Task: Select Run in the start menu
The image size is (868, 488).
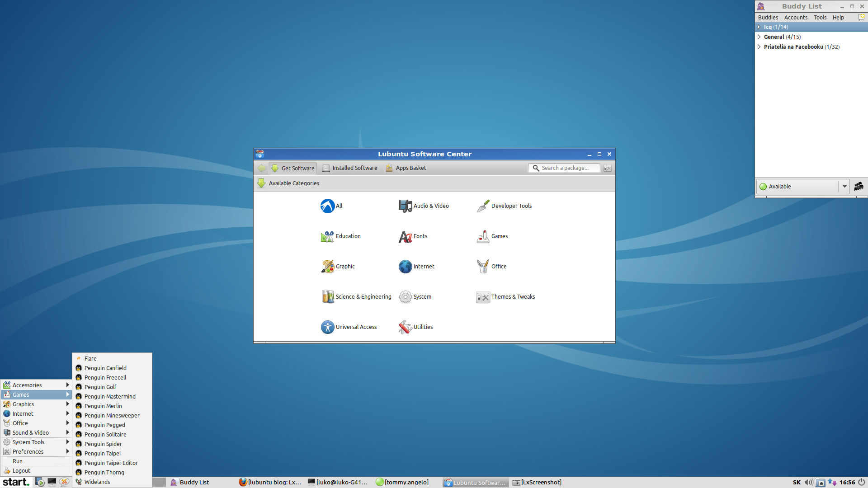Action: (36, 461)
